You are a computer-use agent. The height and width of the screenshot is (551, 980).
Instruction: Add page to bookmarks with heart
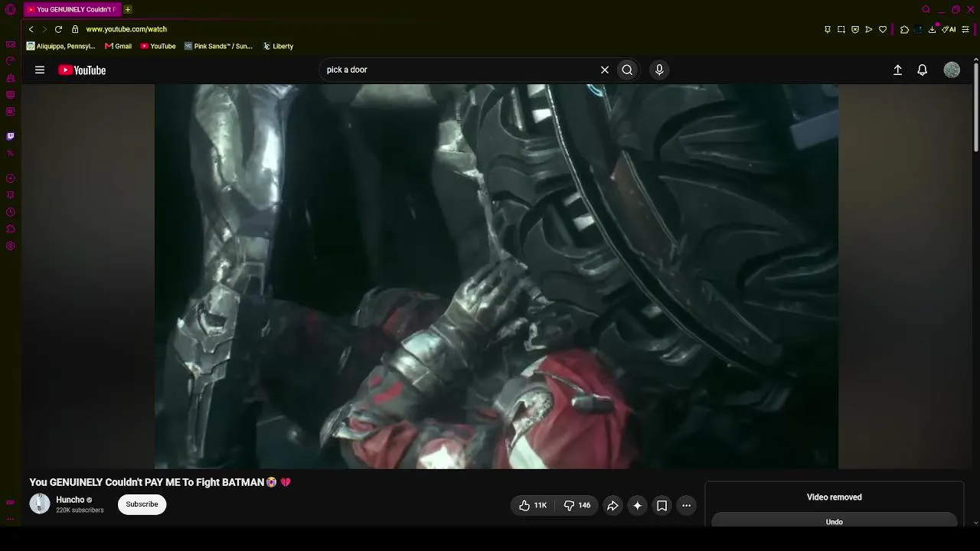[x=883, y=29]
